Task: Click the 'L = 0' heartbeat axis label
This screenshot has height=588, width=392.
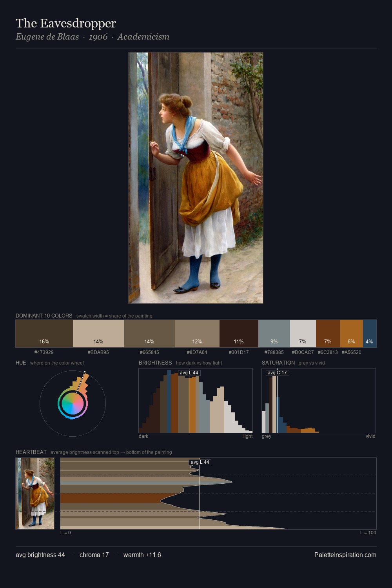Action: click(x=65, y=533)
